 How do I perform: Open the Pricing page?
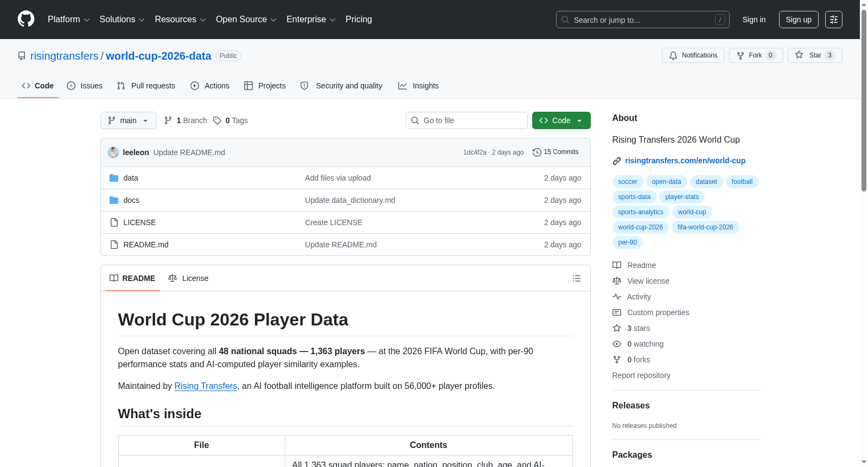(359, 20)
